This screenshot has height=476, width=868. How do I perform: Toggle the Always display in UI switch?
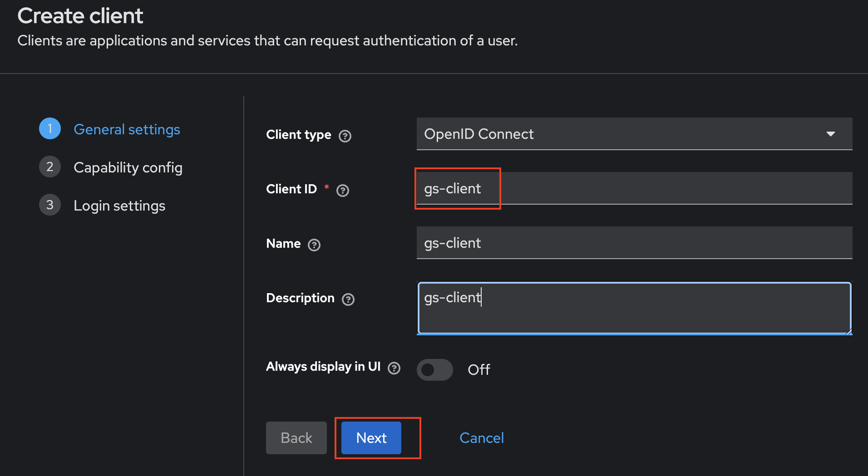pyautogui.click(x=434, y=370)
